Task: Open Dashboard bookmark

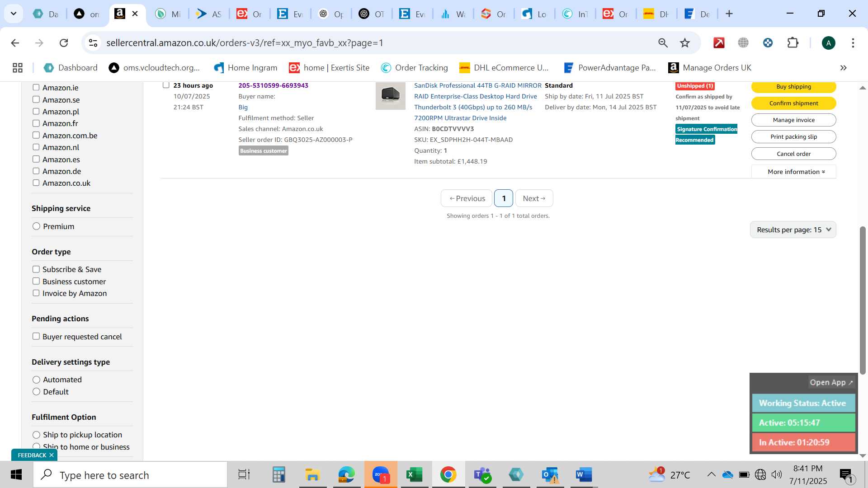Action: coord(71,68)
